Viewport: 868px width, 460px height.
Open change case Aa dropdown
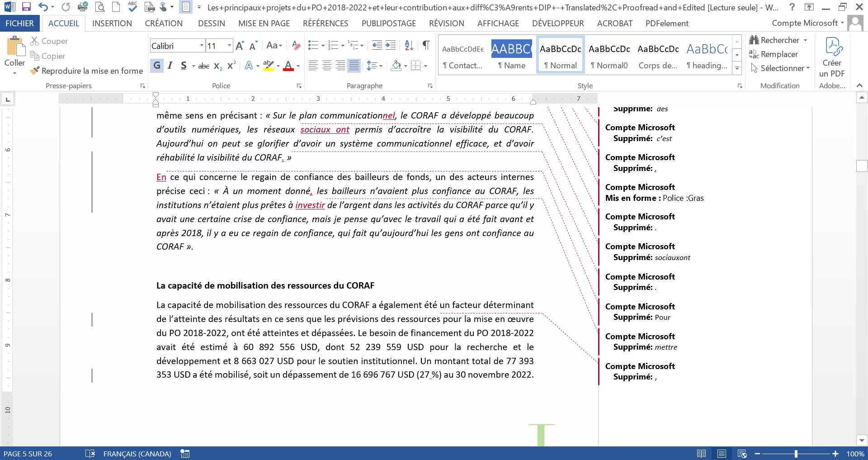pyautogui.click(x=274, y=45)
